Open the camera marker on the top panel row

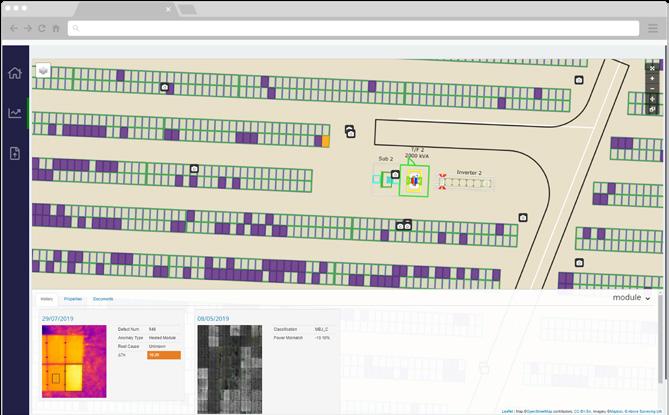(x=165, y=87)
